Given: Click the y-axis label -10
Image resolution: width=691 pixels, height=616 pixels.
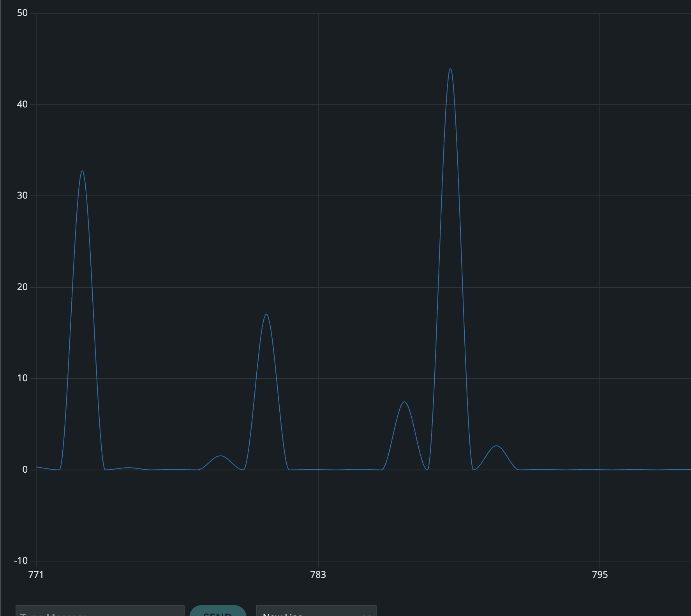Looking at the screenshot, I should (x=21, y=561).
